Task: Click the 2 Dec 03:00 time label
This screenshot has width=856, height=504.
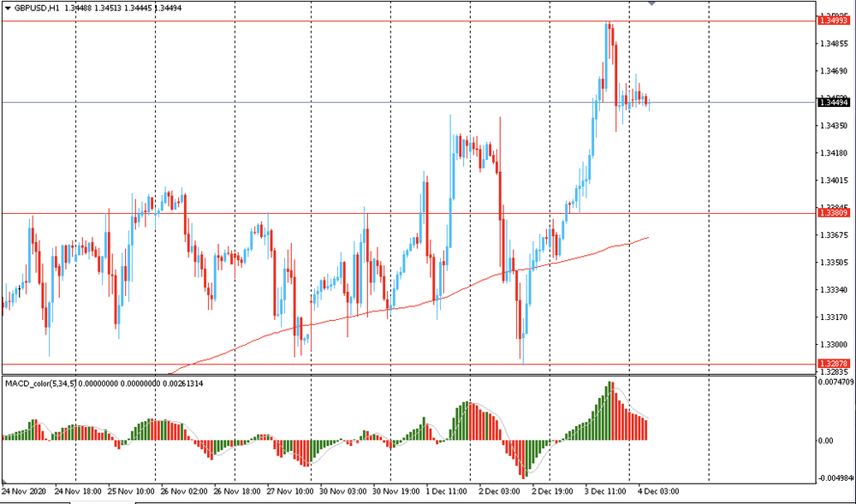Action: [500, 490]
